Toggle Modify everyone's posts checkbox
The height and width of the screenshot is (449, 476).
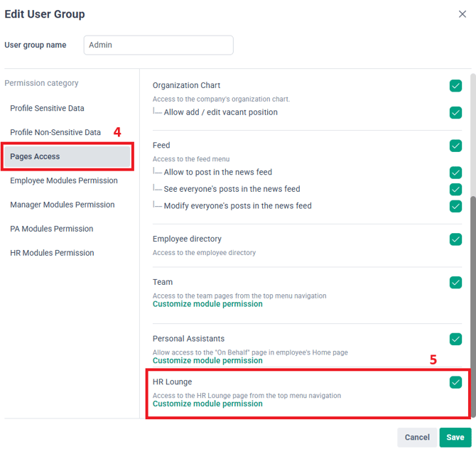coord(455,206)
